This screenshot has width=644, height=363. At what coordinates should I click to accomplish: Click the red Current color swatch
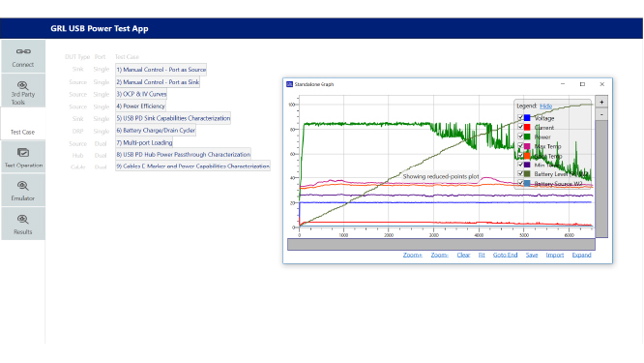point(527,128)
